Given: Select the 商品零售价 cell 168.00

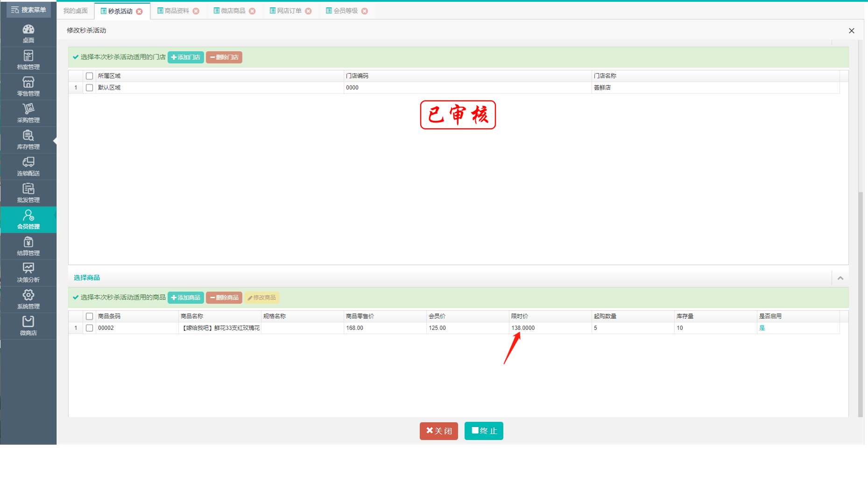Looking at the screenshot, I should pos(385,328).
